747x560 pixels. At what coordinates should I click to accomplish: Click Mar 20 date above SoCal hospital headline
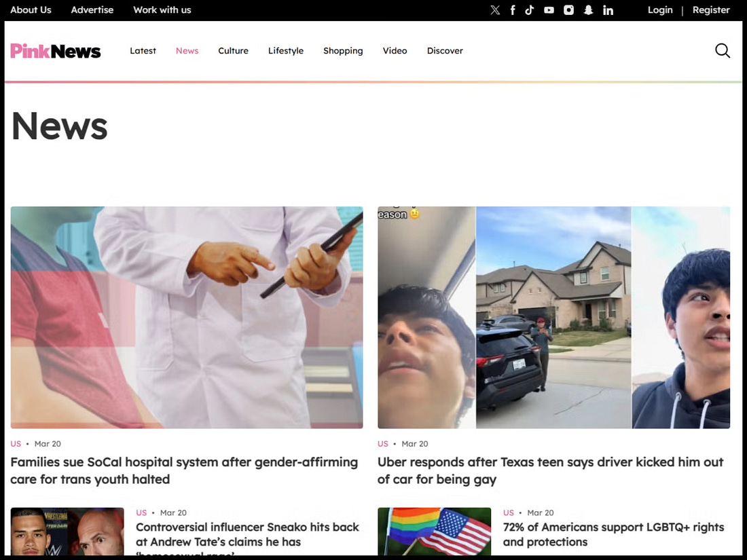(x=48, y=444)
